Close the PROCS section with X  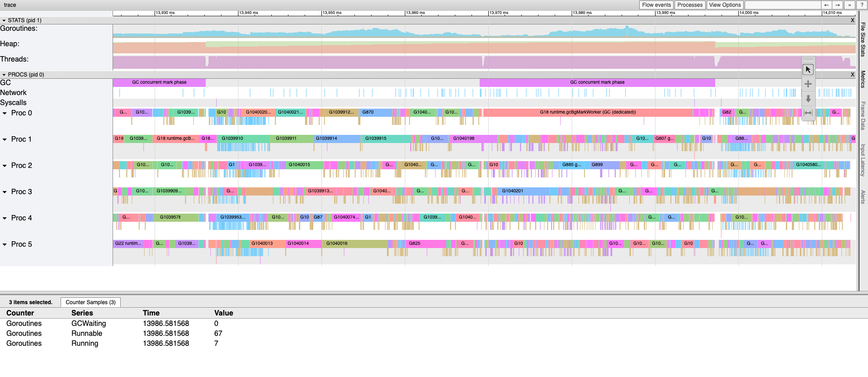pyautogui.click(x=853, y=75)
